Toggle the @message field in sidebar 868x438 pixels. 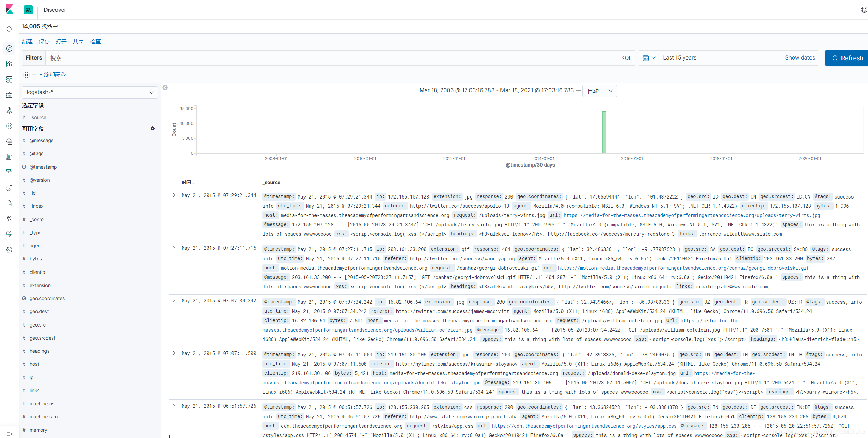click(42, 140)
